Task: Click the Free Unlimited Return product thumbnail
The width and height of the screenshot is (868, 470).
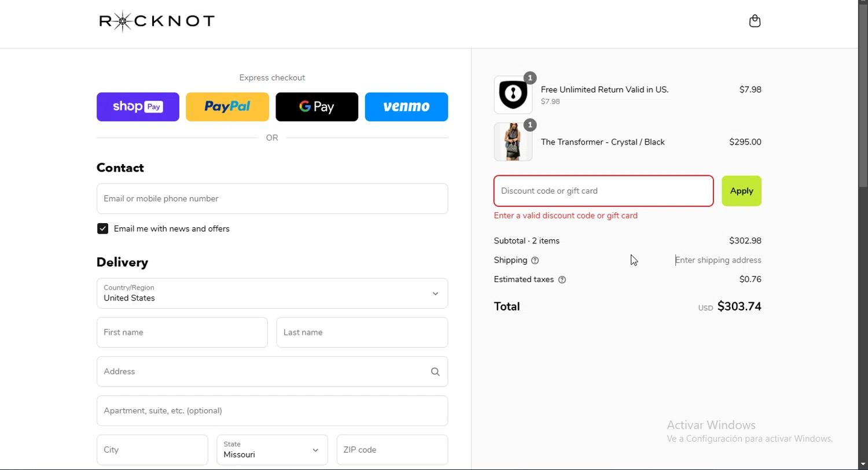Action: (513, 95)
